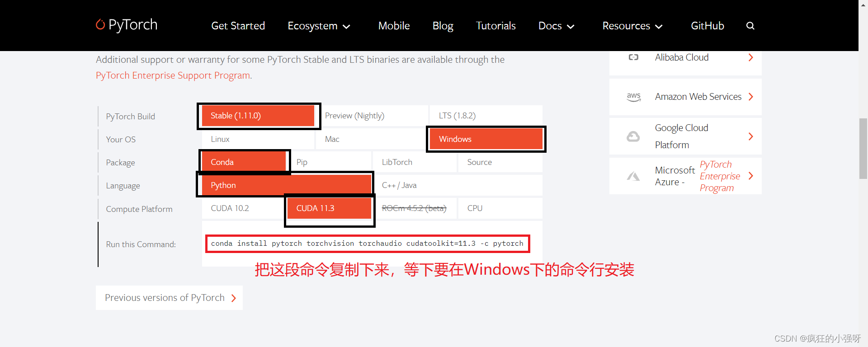Select LTS (1.8.2) build option

486,116
